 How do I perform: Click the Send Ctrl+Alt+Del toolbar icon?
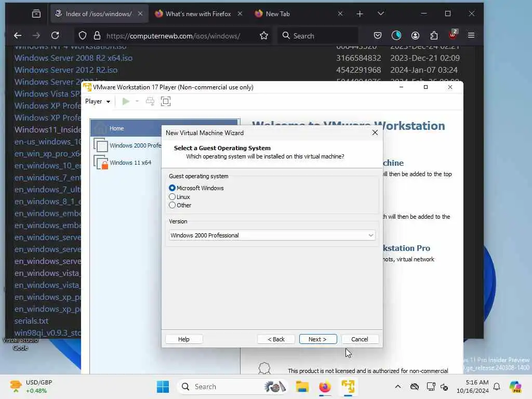coord(150,101)
